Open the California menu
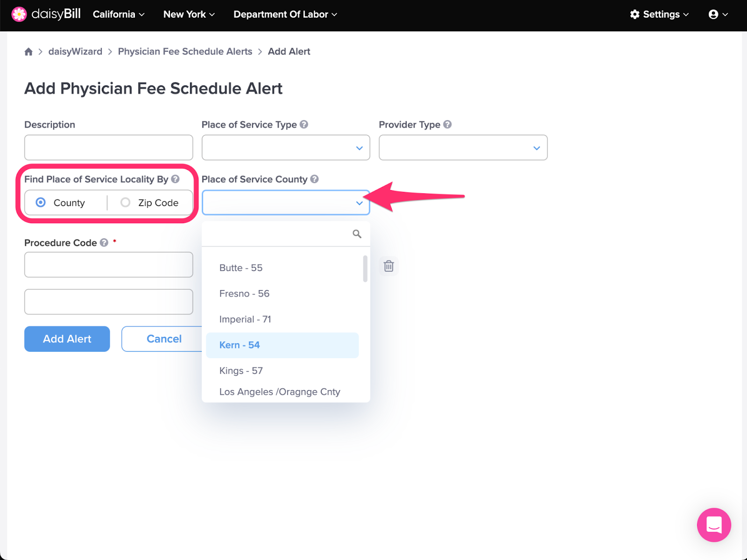 point(119,14)
